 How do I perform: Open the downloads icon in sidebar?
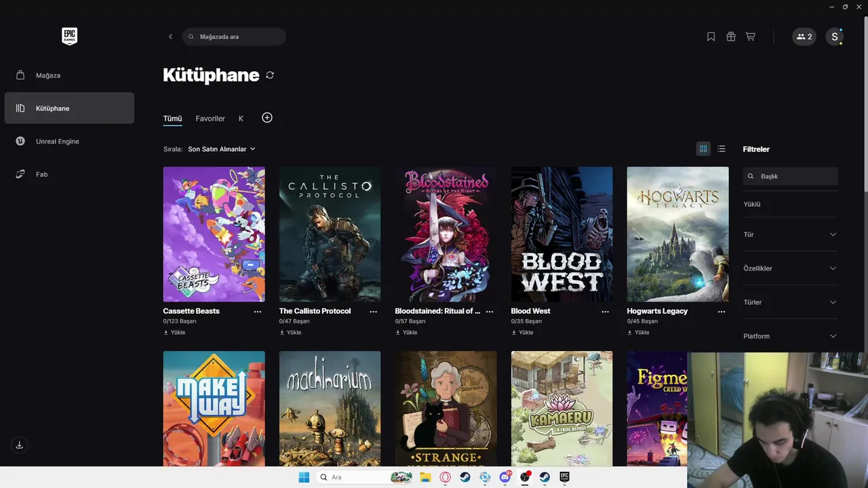(19, 445)
